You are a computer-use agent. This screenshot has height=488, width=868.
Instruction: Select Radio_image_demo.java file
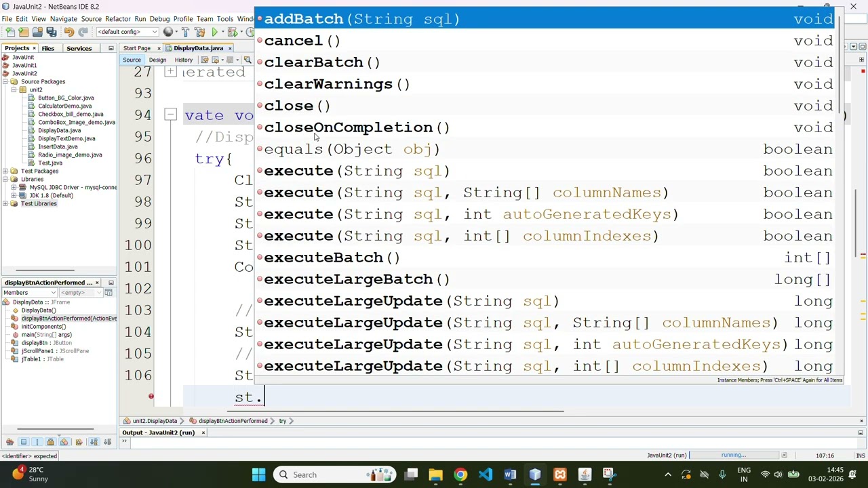click(70, 155)
